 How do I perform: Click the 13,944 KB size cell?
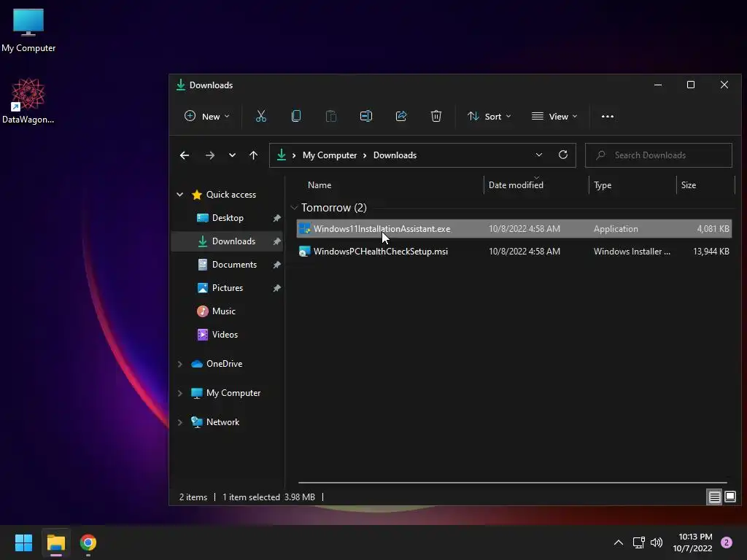coord(711,252)
